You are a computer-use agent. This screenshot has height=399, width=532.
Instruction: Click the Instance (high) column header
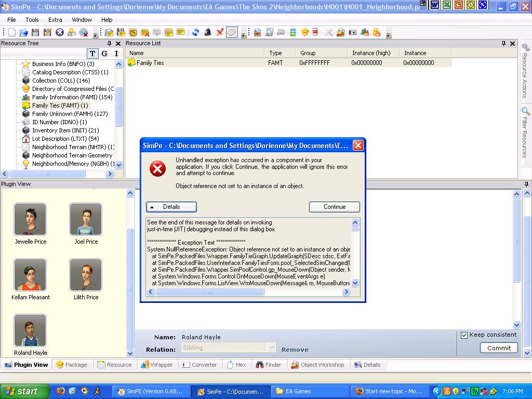point(373,53)
